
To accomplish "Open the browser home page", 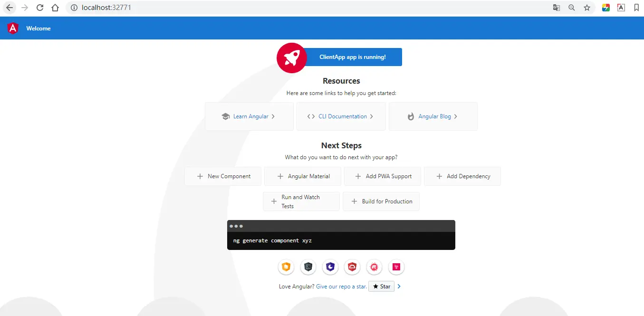I will coord(55,8).
